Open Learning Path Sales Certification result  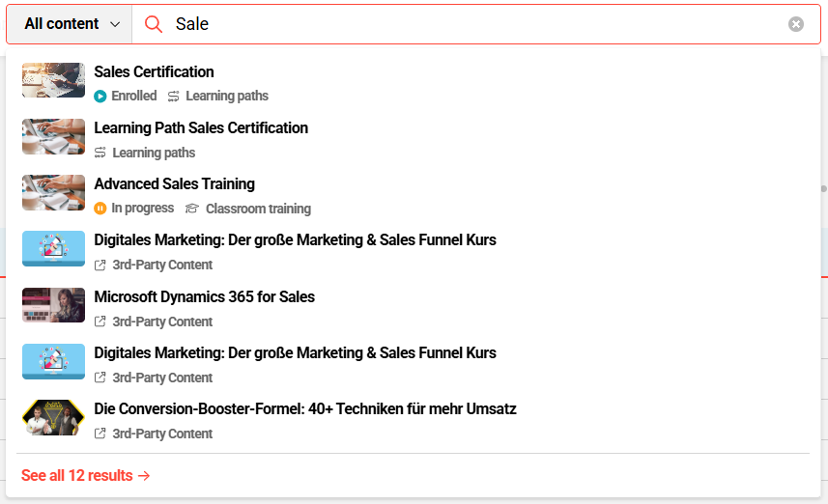click(201, 128)
